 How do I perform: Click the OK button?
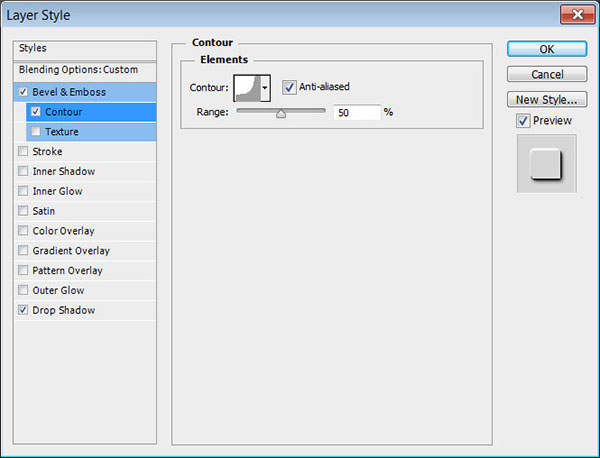tap(547, 49)
